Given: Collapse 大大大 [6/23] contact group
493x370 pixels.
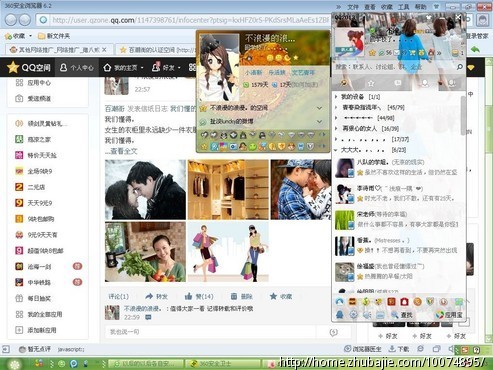Looking at the screenshot, I should [x=370, y=150].
